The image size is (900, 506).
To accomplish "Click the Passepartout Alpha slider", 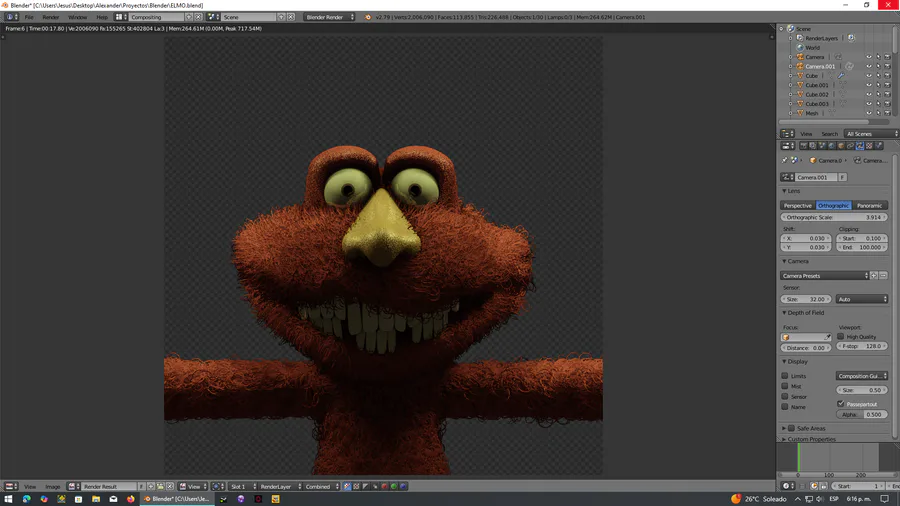I will click(x=862, y=414).
